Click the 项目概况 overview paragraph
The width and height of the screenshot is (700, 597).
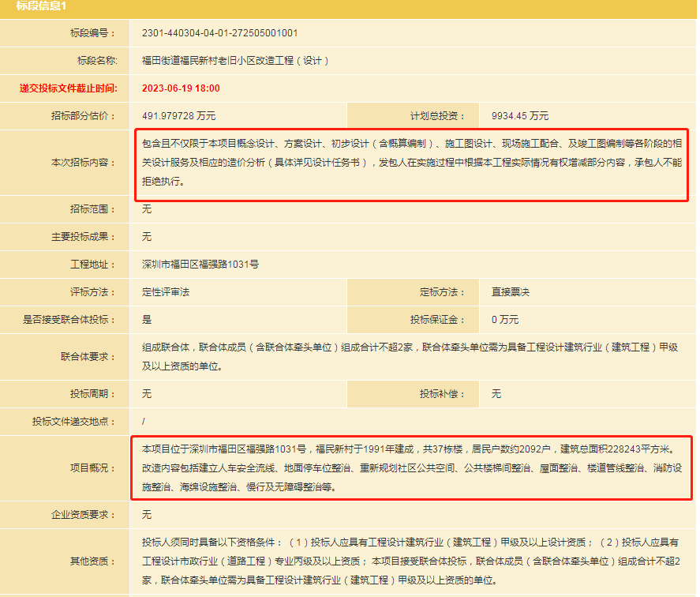410,468
